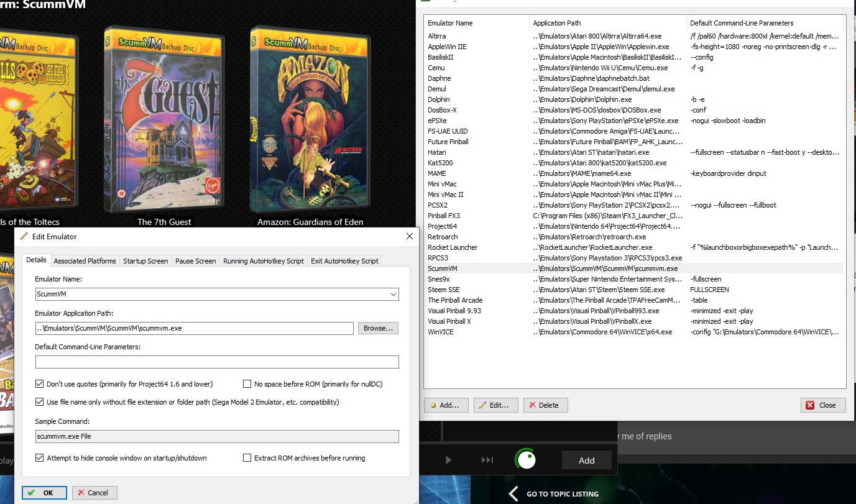Switch to the Details tab
The width and height of the screenshot is (856, 504).
pos(36,260)
